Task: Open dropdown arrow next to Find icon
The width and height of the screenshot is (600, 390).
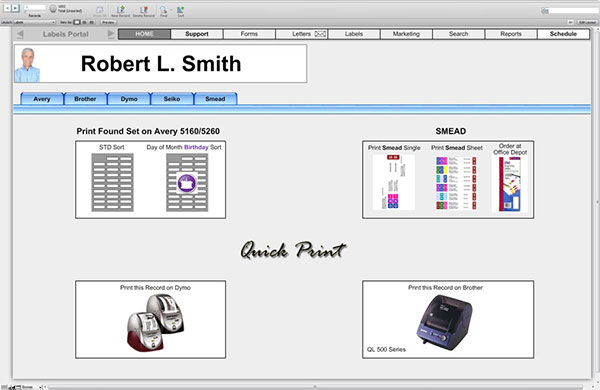Action: coord(170,10)
